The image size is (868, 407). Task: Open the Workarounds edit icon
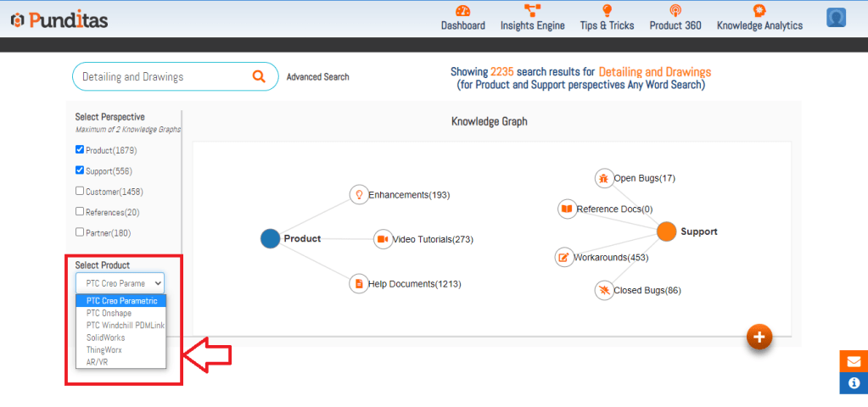(563, 257)
